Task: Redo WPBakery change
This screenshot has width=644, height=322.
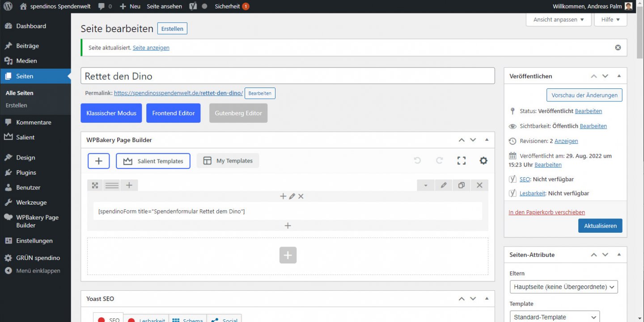Action: (439, 161)
